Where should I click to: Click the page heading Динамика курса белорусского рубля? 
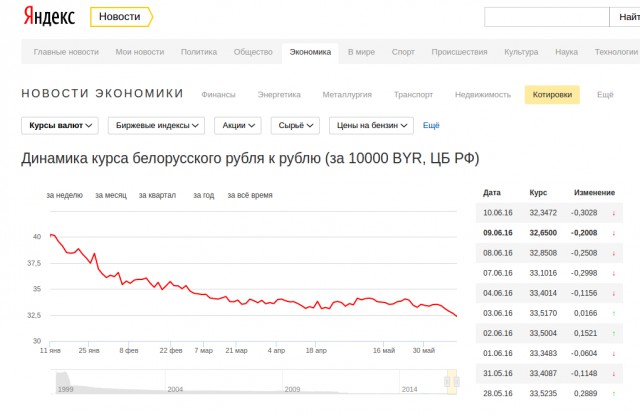tap(250, 158)
